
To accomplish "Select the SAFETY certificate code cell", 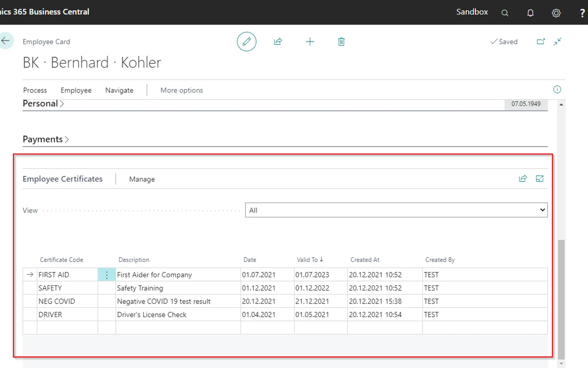I will pos(67,288).
